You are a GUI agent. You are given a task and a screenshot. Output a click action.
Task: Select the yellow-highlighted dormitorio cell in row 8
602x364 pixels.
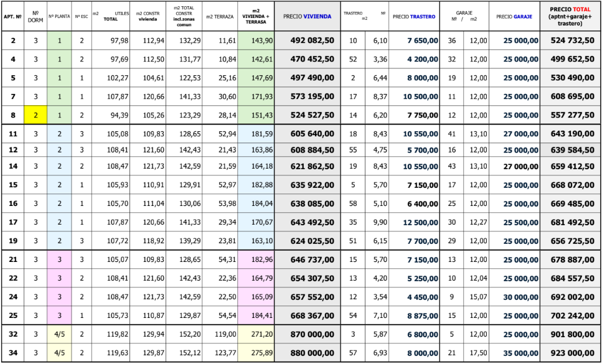(35, 115)
